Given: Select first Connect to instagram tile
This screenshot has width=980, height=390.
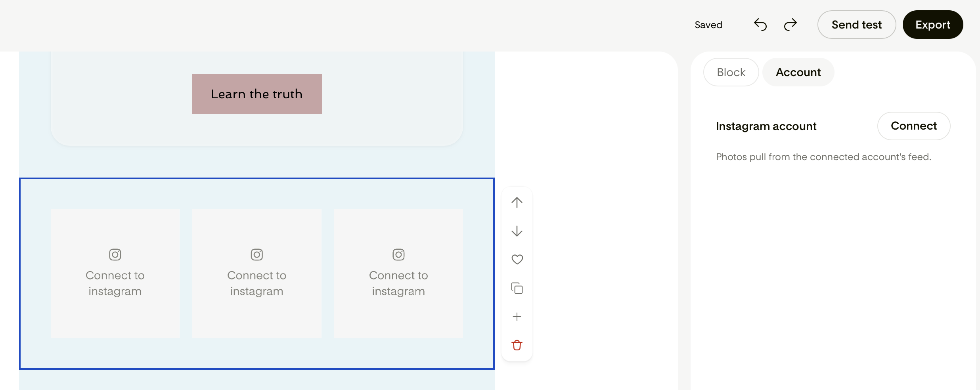Looking at the screenshot, I should click(115, 274).
